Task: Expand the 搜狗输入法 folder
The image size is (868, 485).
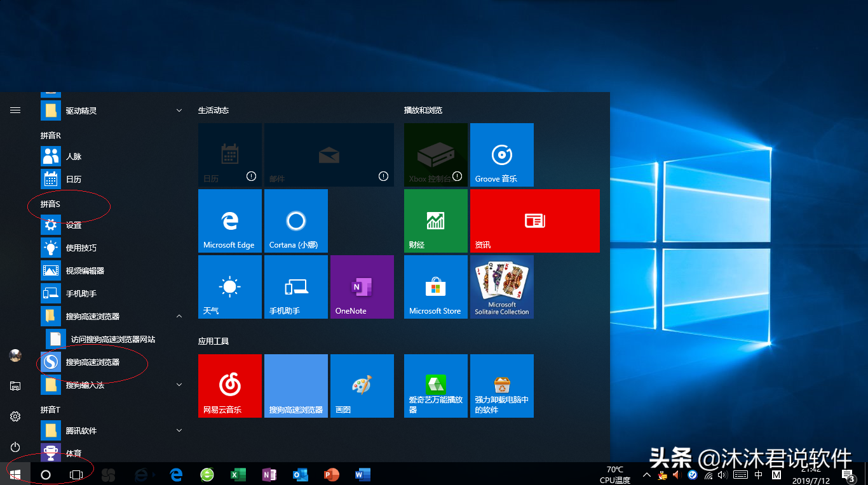Action: (x=112, y=385)
